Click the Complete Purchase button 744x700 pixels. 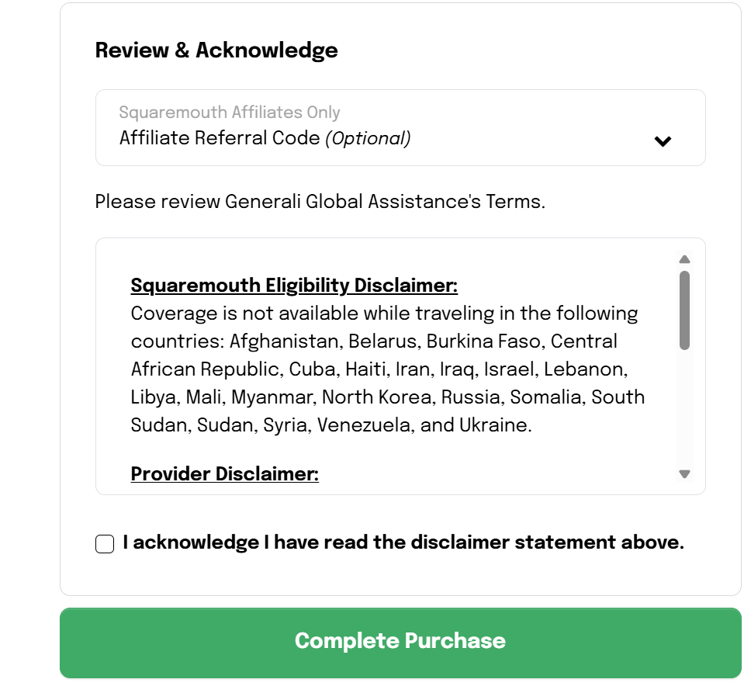tap(400, 642)
